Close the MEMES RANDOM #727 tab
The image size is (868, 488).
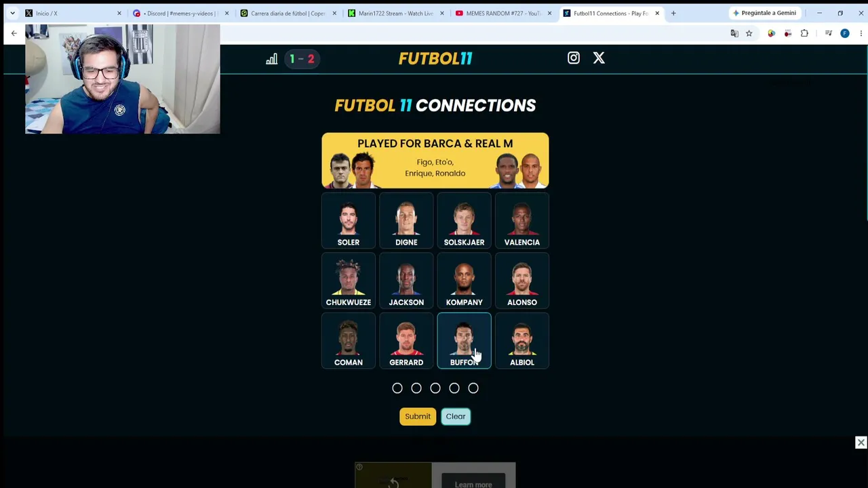pos(550,13)
